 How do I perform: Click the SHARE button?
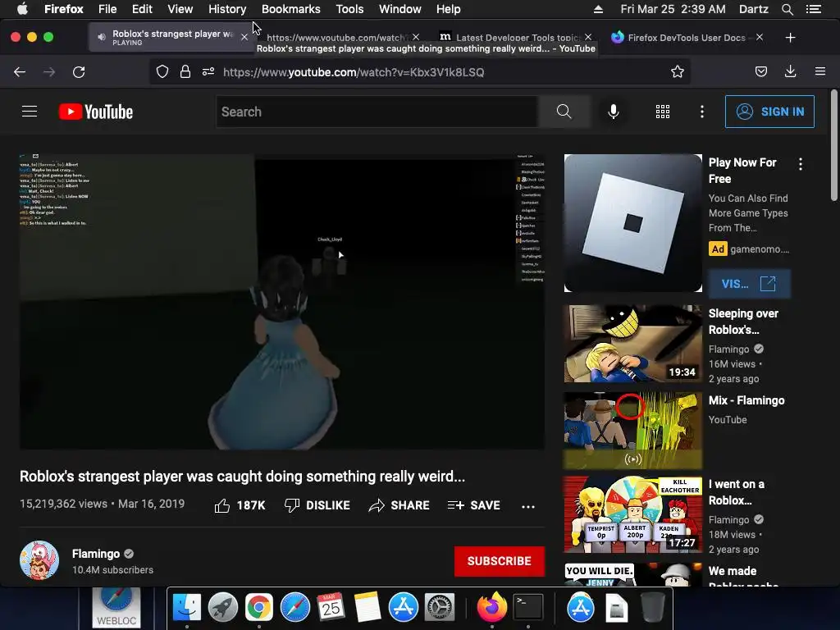[x=399, y=505]
